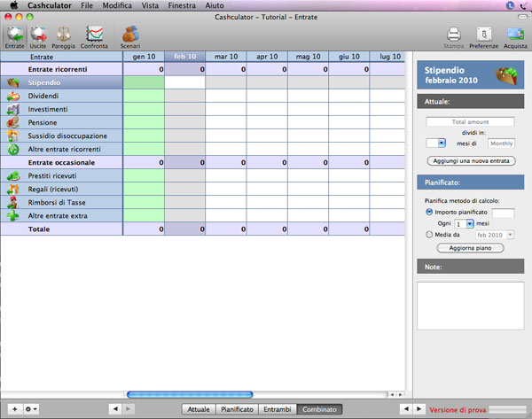The height and width of the screenshot is (419, 532).
Task: Switch to the Combinato tab
Action: pos(319,409)
